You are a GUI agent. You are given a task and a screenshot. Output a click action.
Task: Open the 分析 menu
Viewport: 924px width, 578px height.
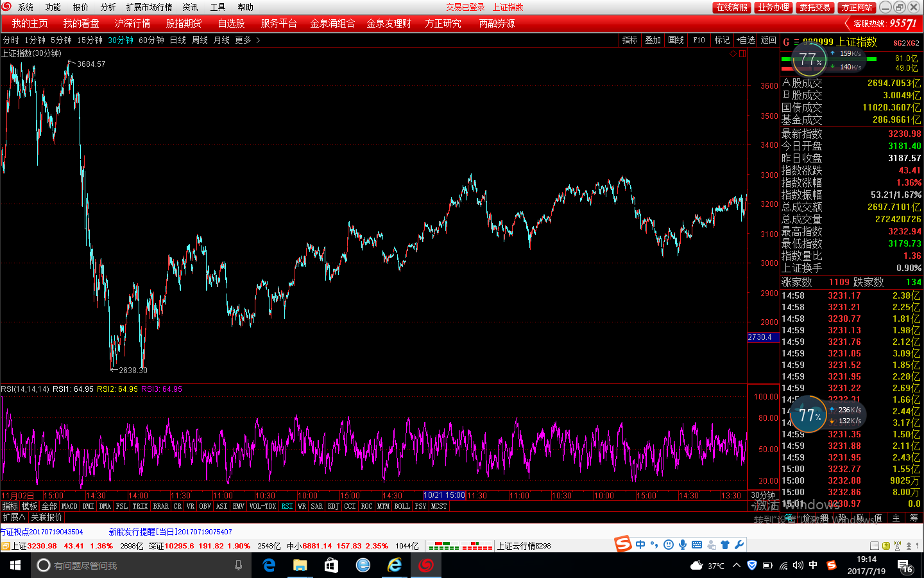point(108,7)
